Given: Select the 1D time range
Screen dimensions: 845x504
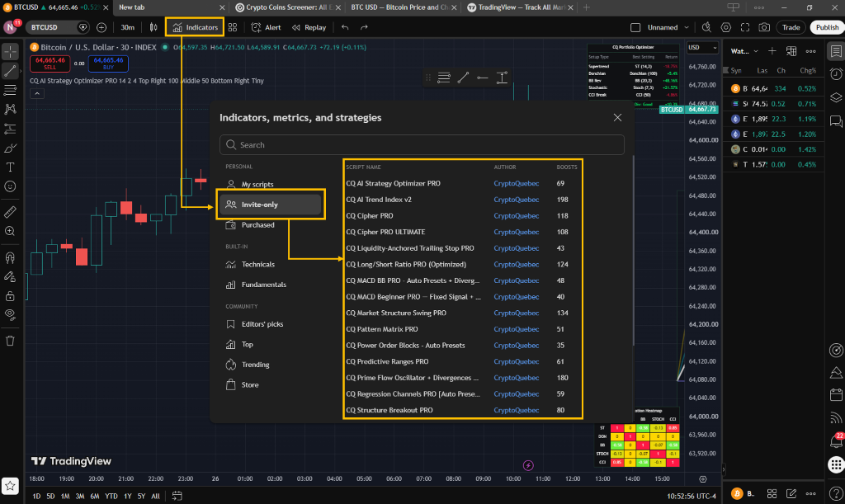Looking at the screenshot, I should point(36,496).
